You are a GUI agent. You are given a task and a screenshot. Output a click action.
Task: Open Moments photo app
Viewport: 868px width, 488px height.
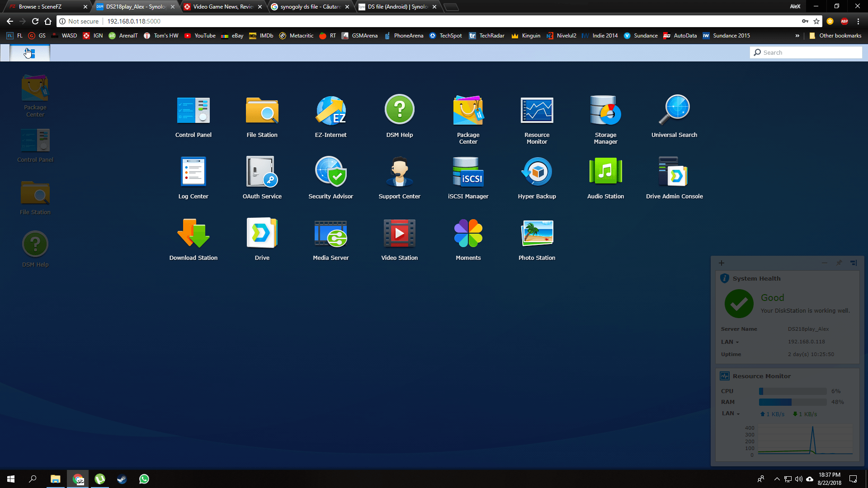point(468,234)
